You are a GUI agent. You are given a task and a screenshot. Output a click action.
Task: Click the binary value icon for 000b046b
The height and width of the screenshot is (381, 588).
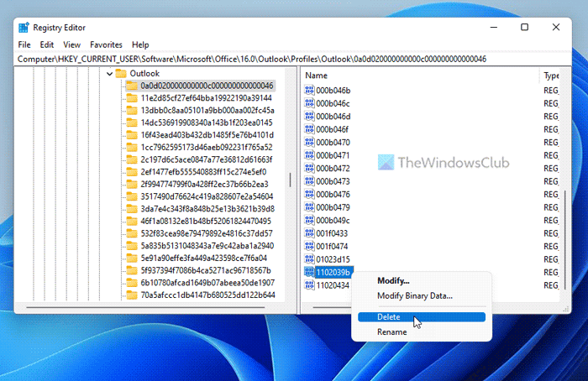(309, 90)
